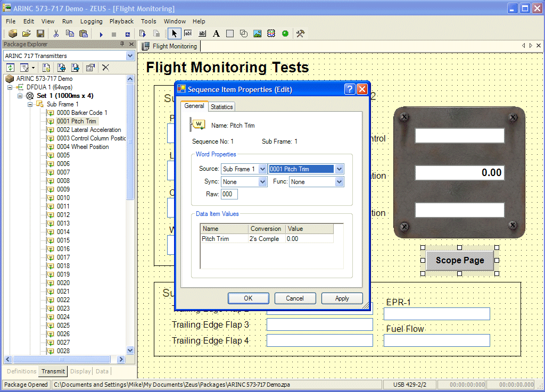545x392 pixels.
Task: Open settings via hammer and wrench icon
Action: click(300, 34)
